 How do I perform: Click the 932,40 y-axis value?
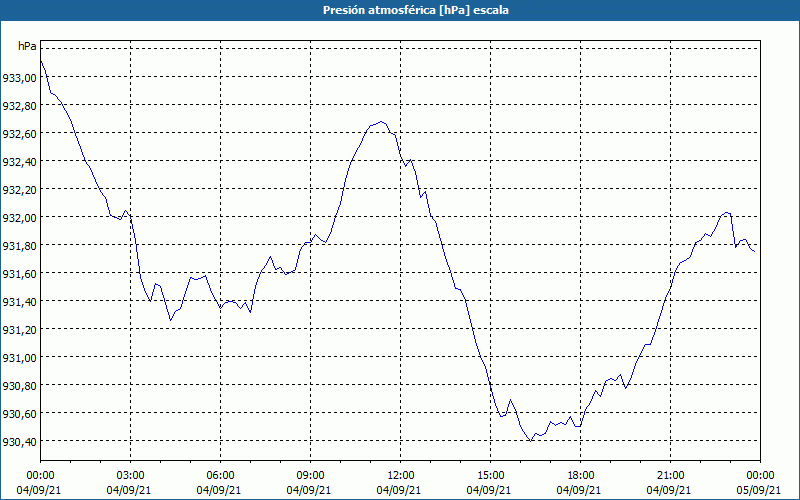(19, 162)
